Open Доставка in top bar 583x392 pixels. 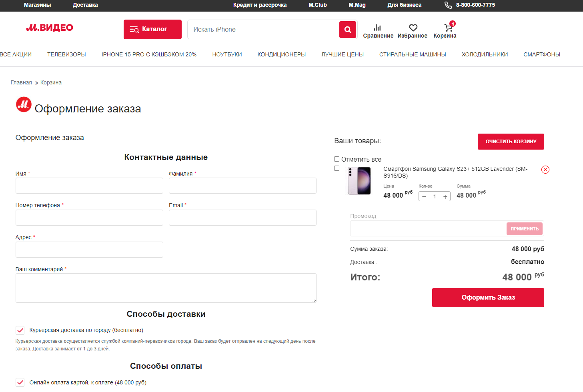coord(85,5)
